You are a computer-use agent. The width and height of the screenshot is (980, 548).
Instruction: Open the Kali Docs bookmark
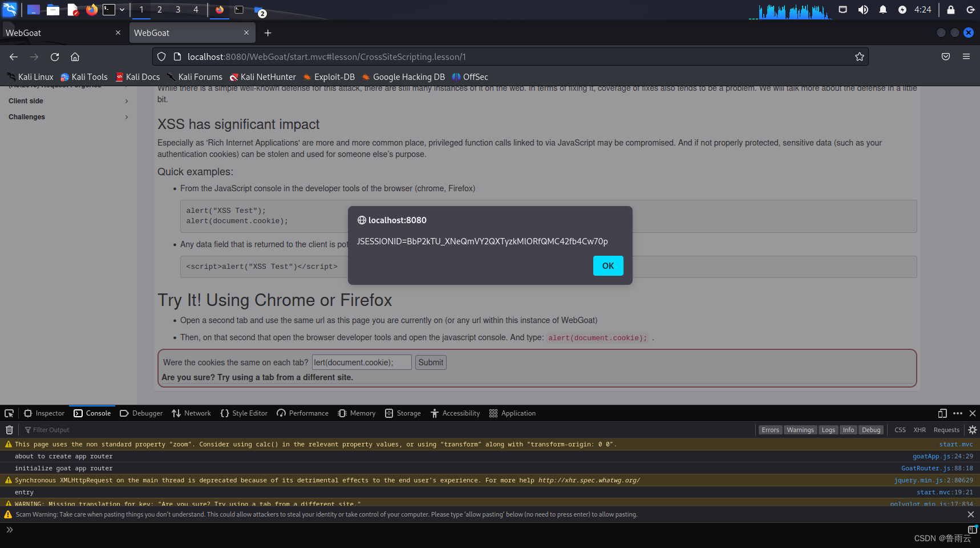[x=137, y=77]
